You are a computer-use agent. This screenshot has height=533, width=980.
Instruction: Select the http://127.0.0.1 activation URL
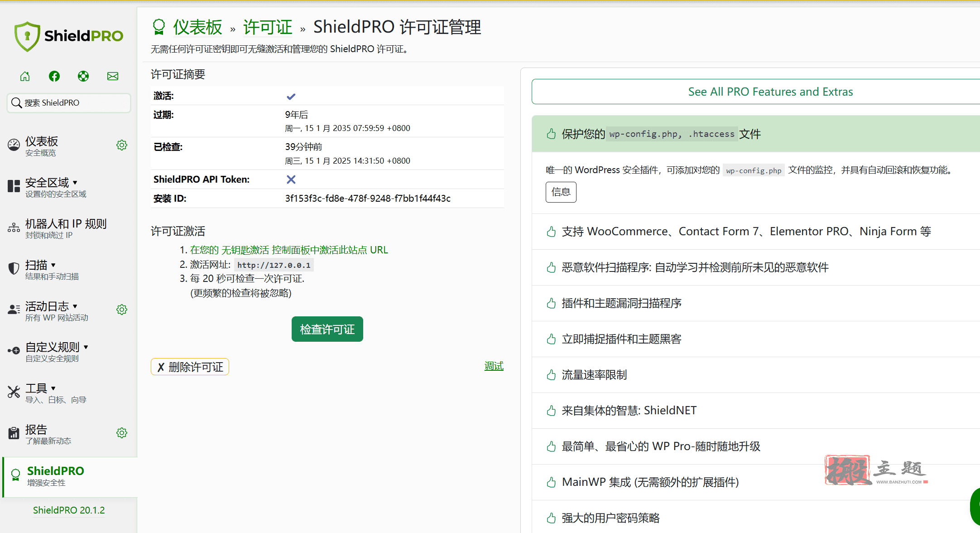274,265
